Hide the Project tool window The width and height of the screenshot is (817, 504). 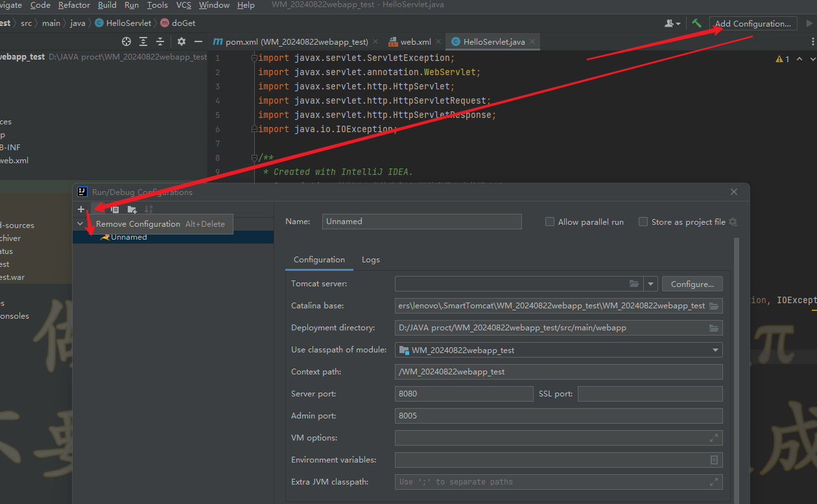(198, 41)
